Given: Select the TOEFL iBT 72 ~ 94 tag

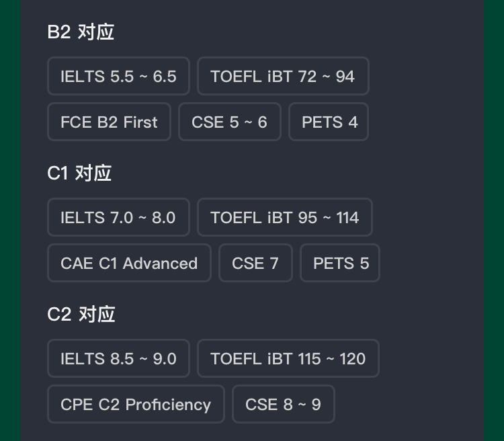Looking at the screenshot, I should (282, 77).
